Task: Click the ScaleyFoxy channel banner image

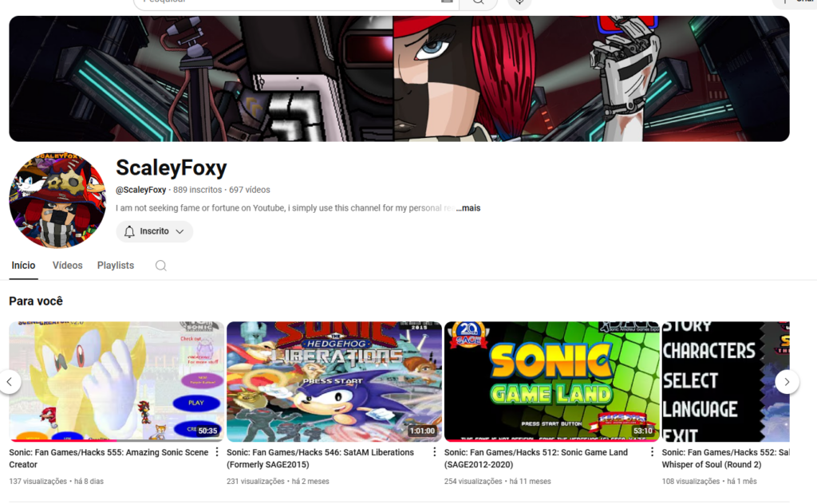Action: tap(399, 79)
